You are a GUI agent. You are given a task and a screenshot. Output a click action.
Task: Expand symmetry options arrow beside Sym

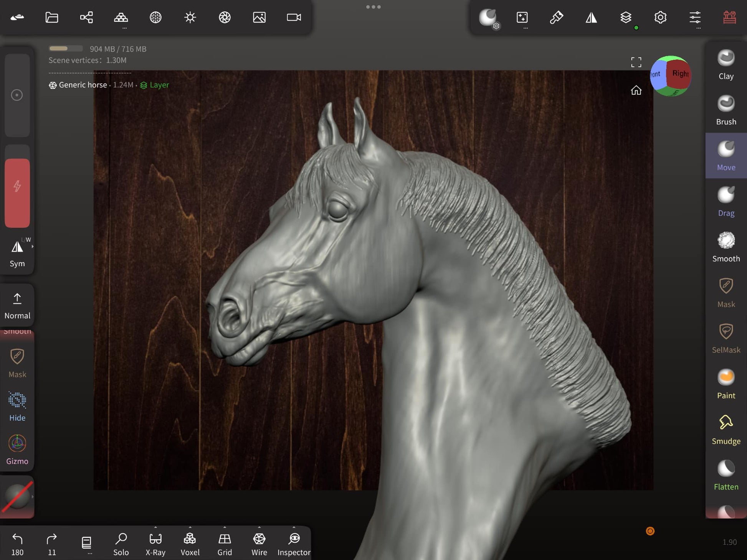click(x=33, y=247)
